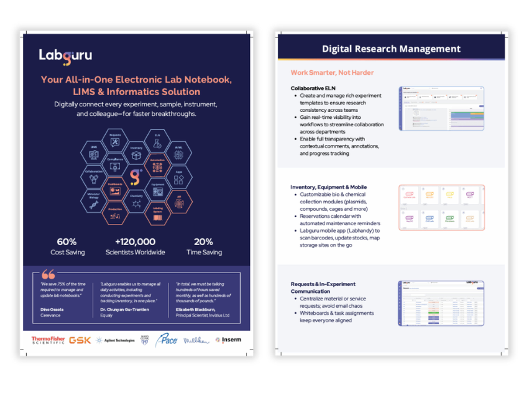Click the 'Inventory, Equipment & Mobile' title
532x393 pixels.
pos(328,187)
